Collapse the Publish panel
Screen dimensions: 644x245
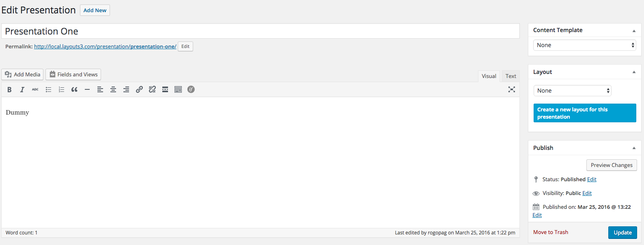click(x=634, y=148)
